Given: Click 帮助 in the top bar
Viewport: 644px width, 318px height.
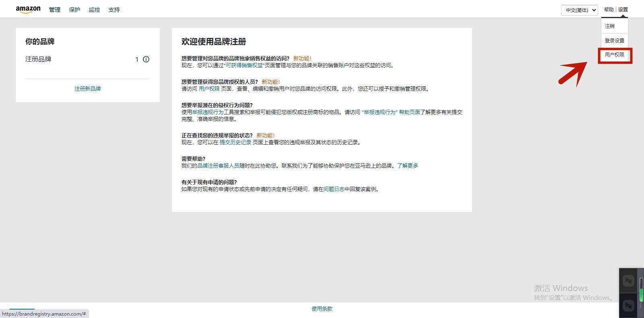Looking at the screenshot, I should (x=609, y=10).
